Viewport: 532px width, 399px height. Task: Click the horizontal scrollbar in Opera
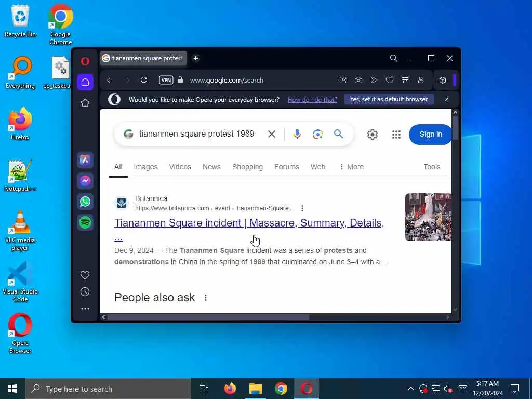208,317
